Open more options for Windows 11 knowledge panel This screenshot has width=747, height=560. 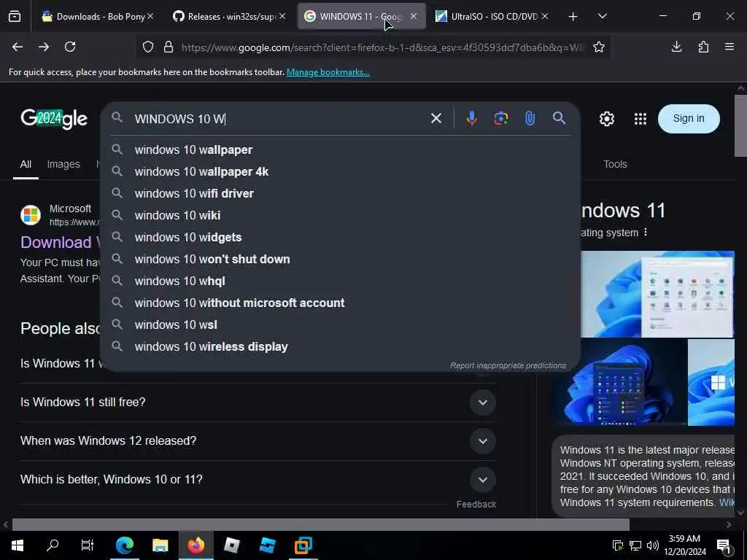point(646,233)
